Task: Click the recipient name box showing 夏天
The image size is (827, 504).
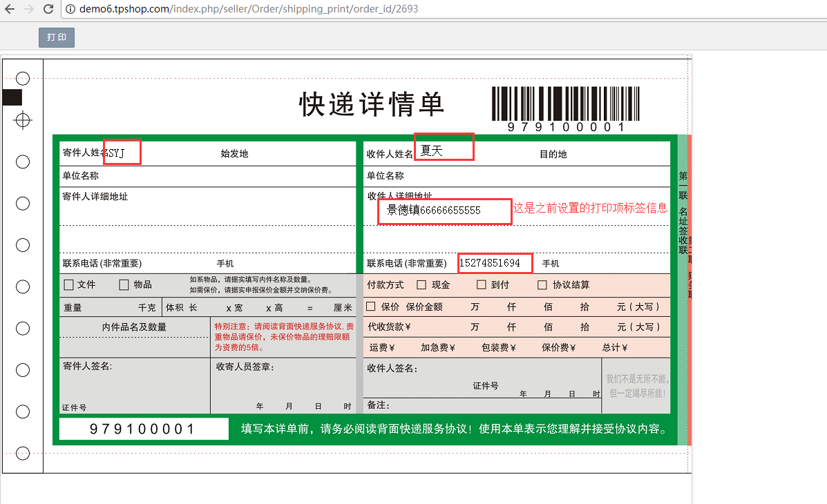Action: point(444,147)
